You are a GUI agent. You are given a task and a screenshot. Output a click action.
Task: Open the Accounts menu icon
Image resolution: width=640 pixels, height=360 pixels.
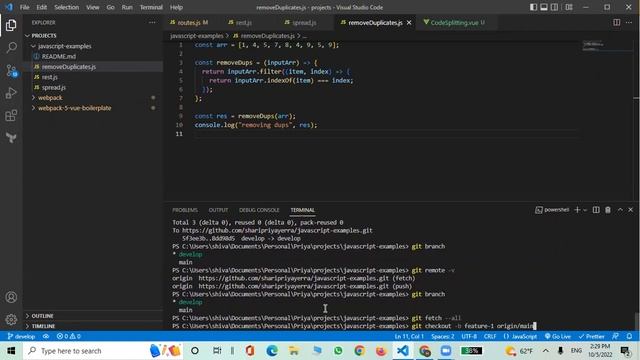[11, 297]
